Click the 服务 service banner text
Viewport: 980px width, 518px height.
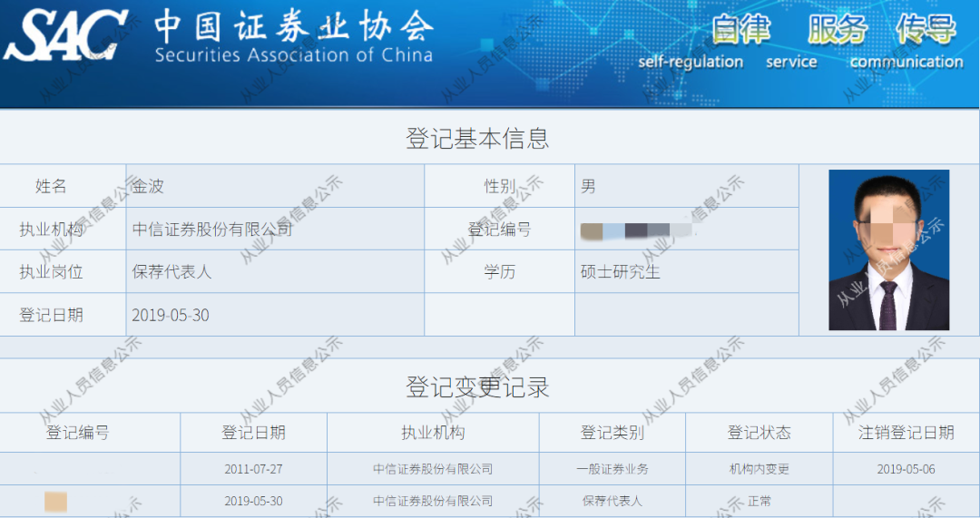coord(838,30)
